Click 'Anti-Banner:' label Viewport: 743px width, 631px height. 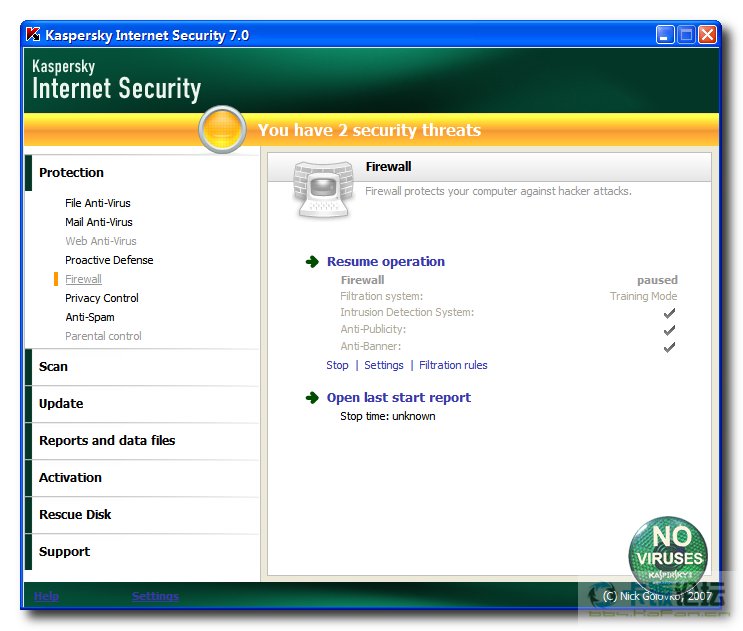(x=371, y=346)
